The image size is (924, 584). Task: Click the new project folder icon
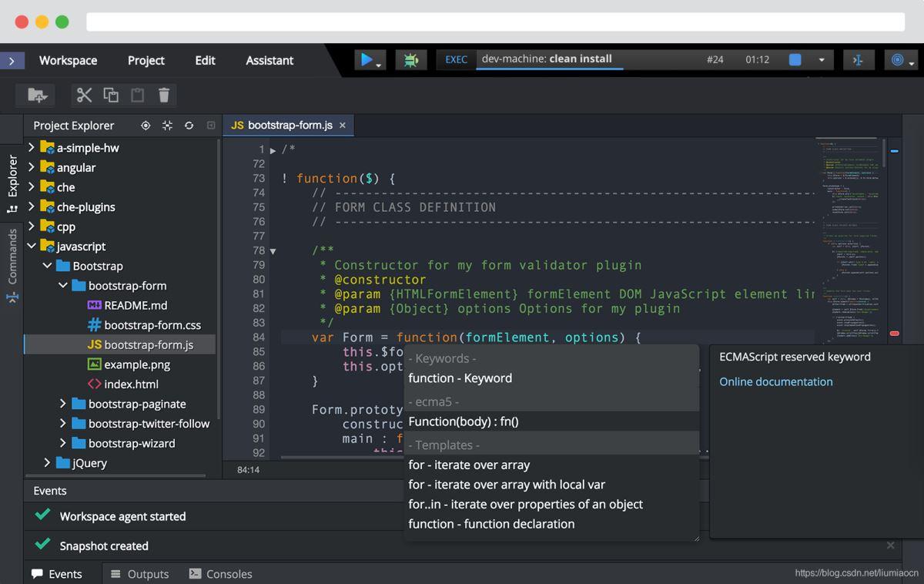[37, 95]
